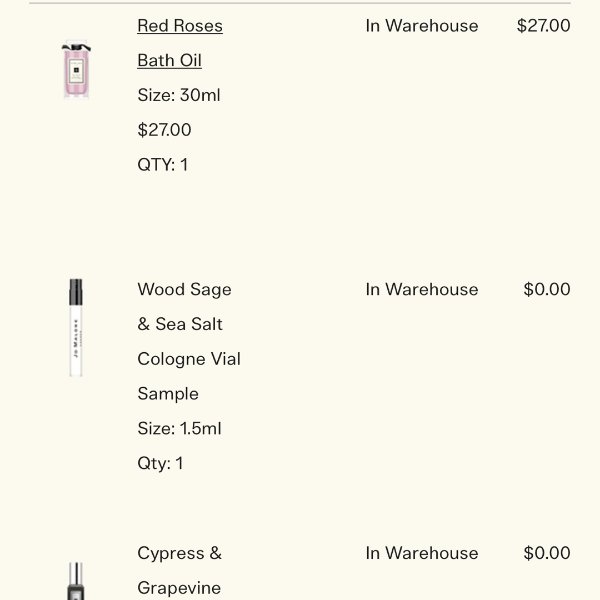Select the Cypress & product title text
The width and height of the screenshot is (600, 600).
point(179,553)
